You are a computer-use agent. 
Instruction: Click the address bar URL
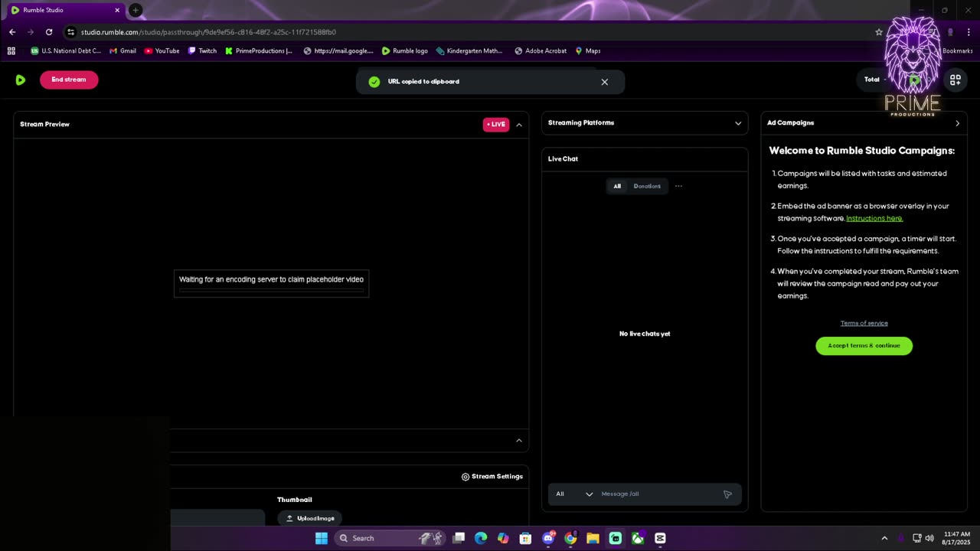pyautogui.click(x=208, y=32)
